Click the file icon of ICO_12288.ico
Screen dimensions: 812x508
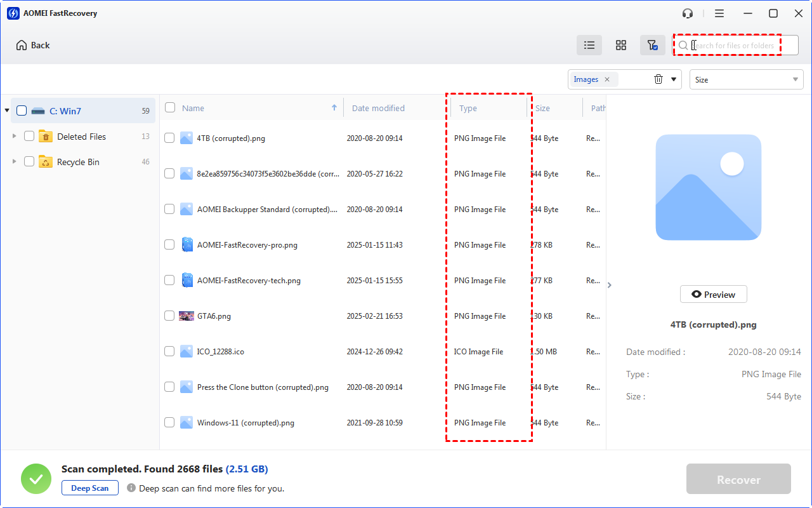point(187,351)
